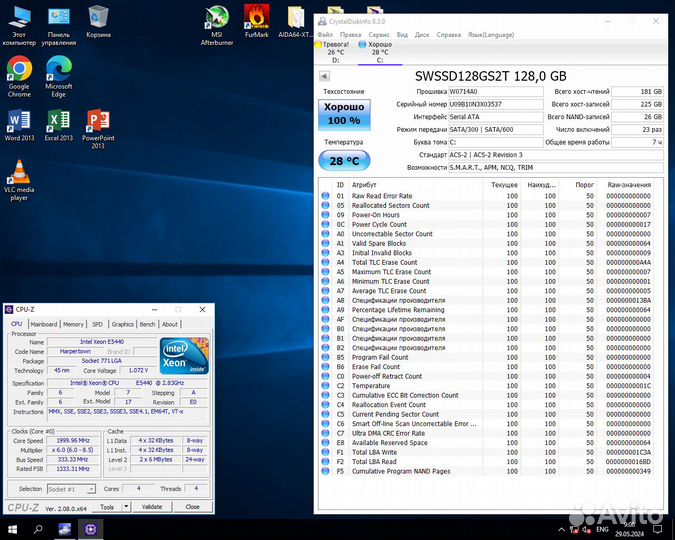The height and width of the screenshot is (540, 675).
Task: Open Windows Start menu
Action: click(12, 529)
